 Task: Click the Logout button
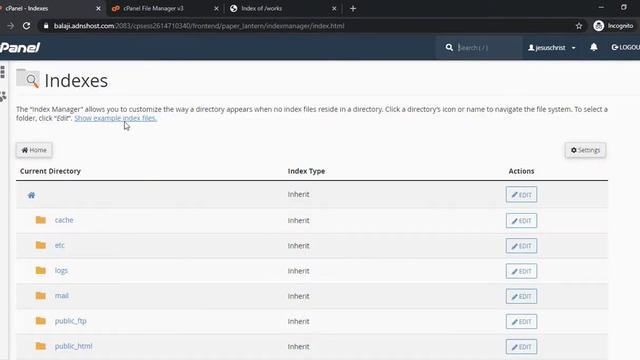pos(625,47)
